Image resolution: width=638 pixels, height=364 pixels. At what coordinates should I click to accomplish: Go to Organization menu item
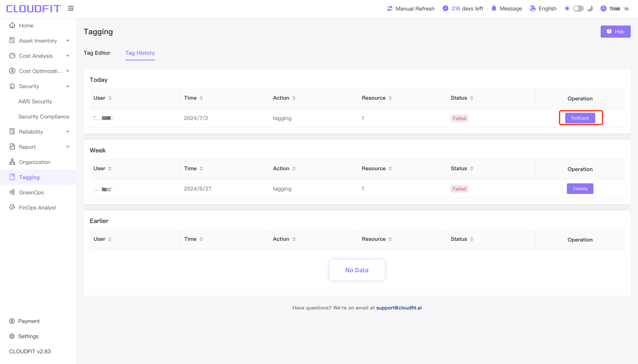click(x=35, y=162)
